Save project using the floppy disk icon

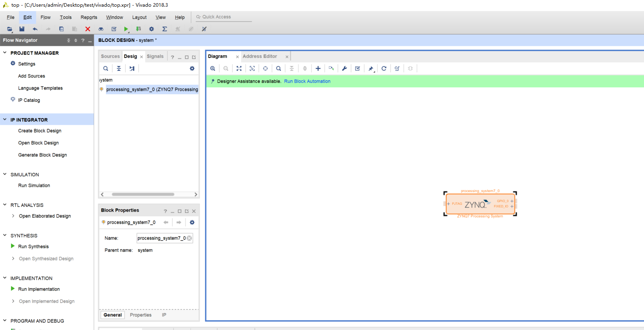(x=22, y=29)
